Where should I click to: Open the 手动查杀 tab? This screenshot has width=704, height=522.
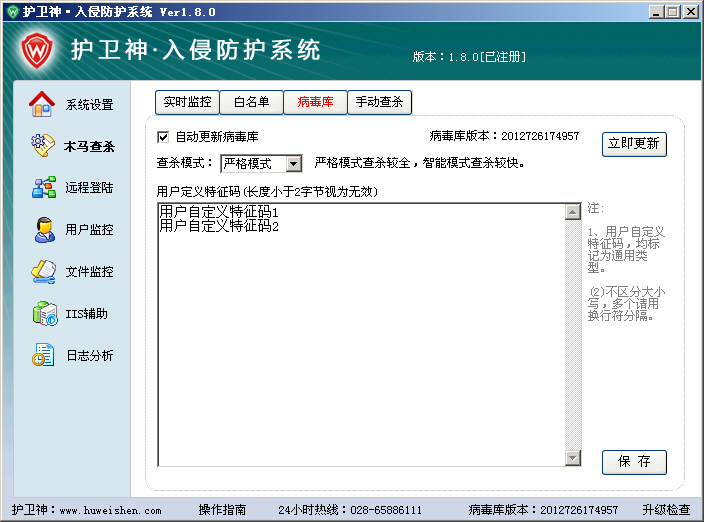(x=379, y=102)
